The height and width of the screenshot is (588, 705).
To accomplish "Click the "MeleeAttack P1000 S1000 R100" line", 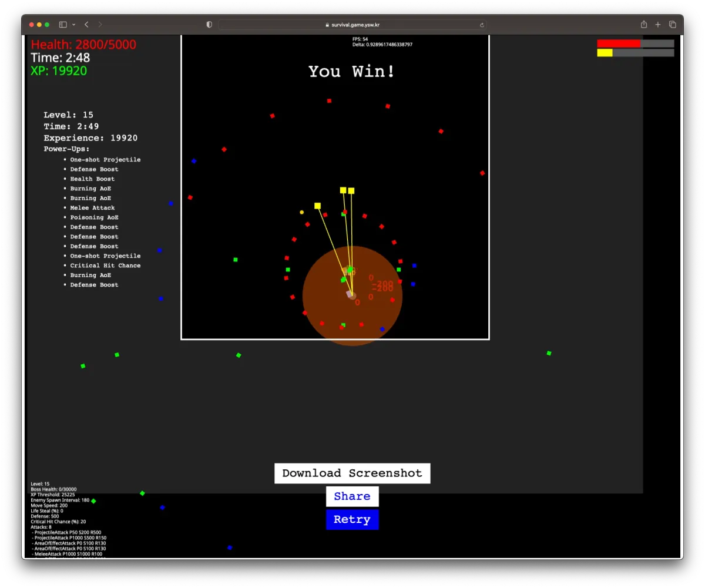I will coord(67,554).
